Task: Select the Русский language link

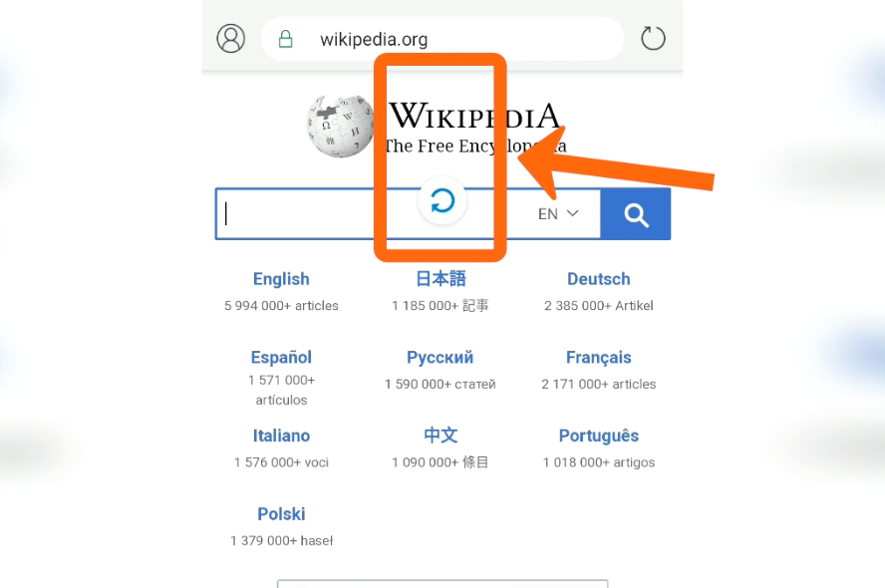Action: point(441,357)
